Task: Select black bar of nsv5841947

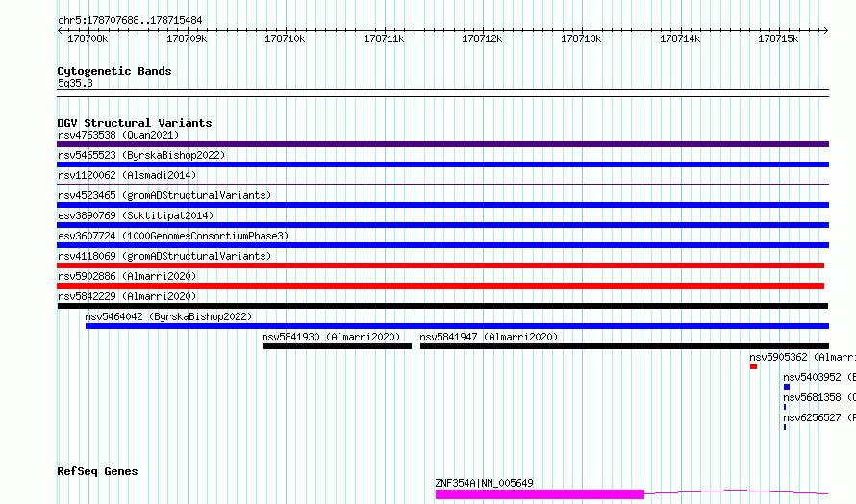Action: coord(624,346)
